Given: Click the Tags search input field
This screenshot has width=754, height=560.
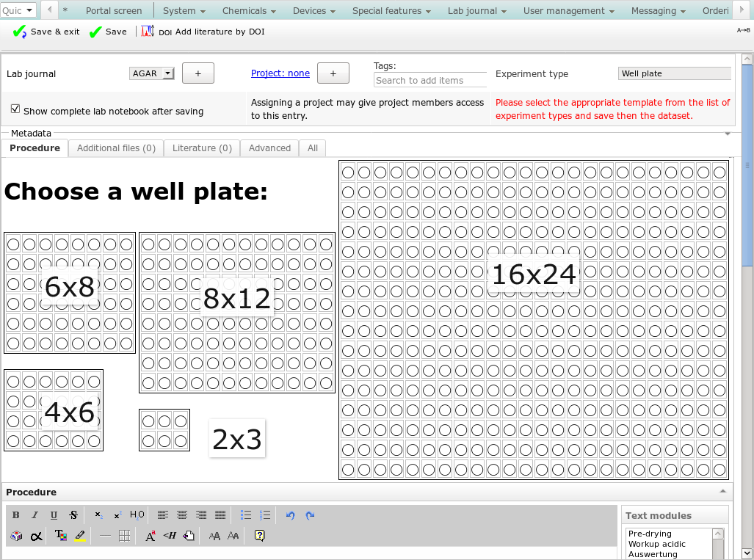Looking at the screenshot, I should 429,80.
